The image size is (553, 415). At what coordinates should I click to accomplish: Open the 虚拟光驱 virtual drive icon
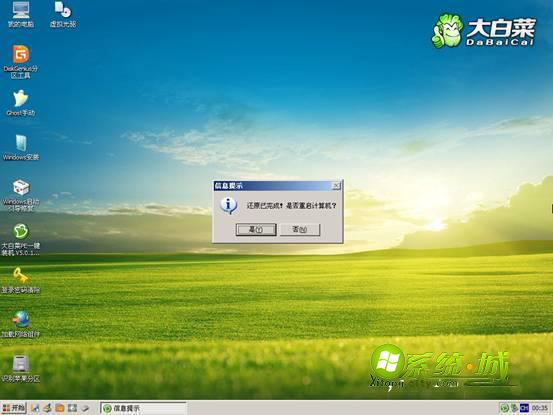[63, 14]
